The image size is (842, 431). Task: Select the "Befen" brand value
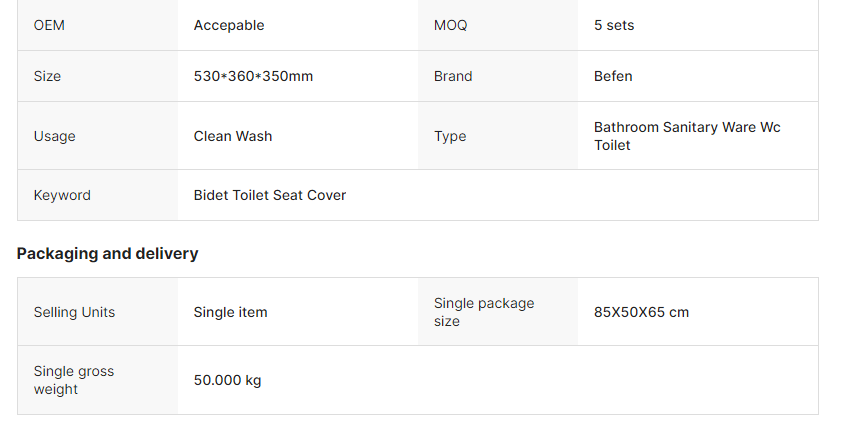(613, 76)
